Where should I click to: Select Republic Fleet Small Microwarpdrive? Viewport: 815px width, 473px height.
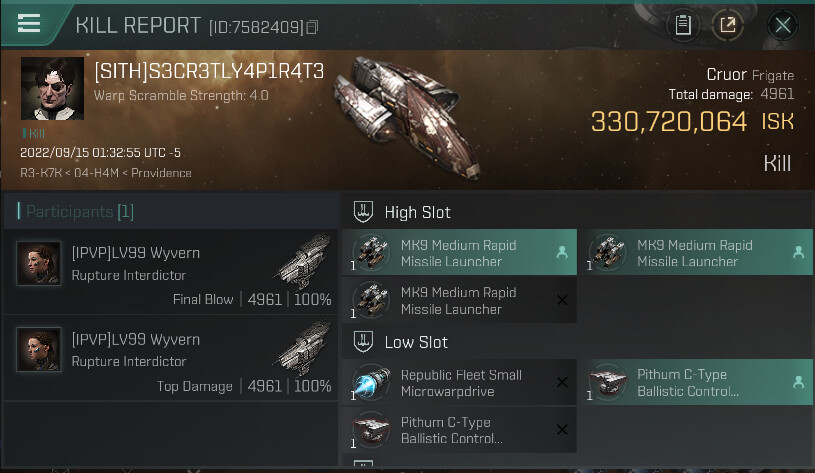pos(459,383)
